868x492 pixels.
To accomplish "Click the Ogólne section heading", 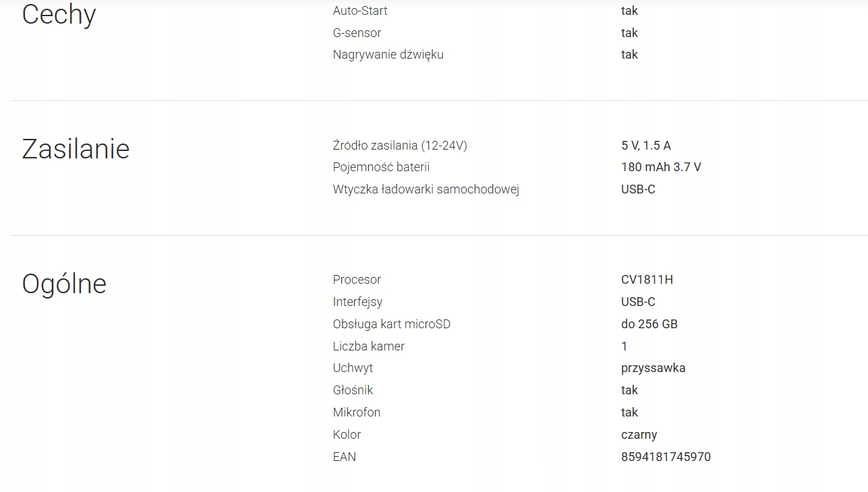I will 64,284.
